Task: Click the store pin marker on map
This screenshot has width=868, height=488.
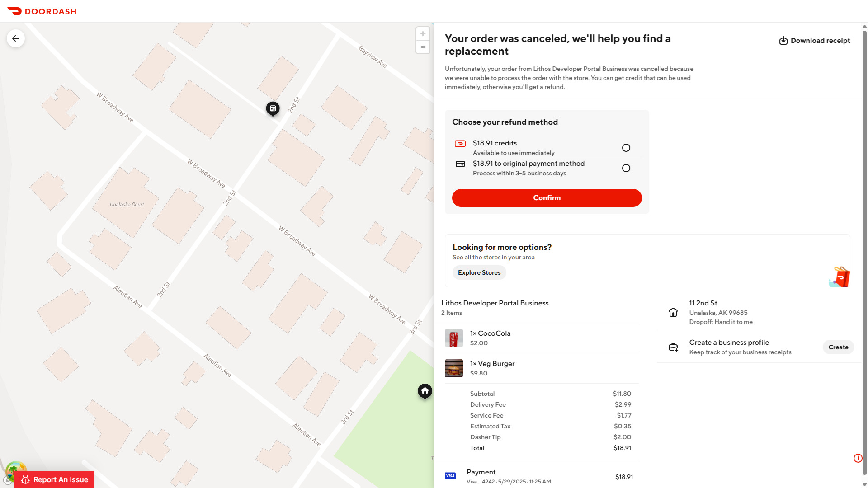Action: [273, 109]
